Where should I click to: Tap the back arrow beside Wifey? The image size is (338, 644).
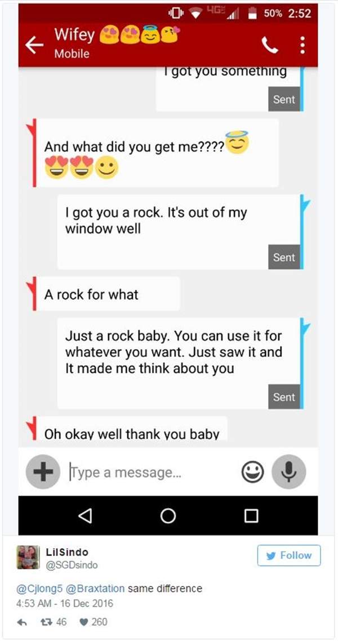click(x=34, y=45)
